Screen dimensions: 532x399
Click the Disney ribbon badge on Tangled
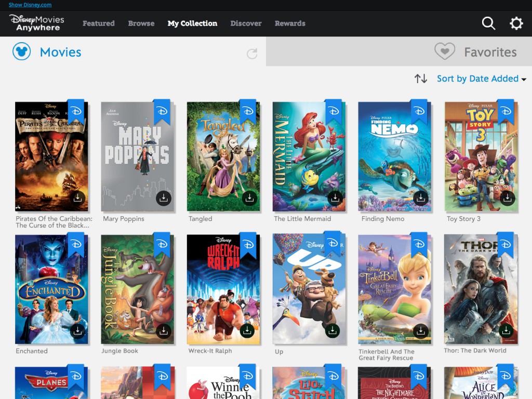pos(248,111)
